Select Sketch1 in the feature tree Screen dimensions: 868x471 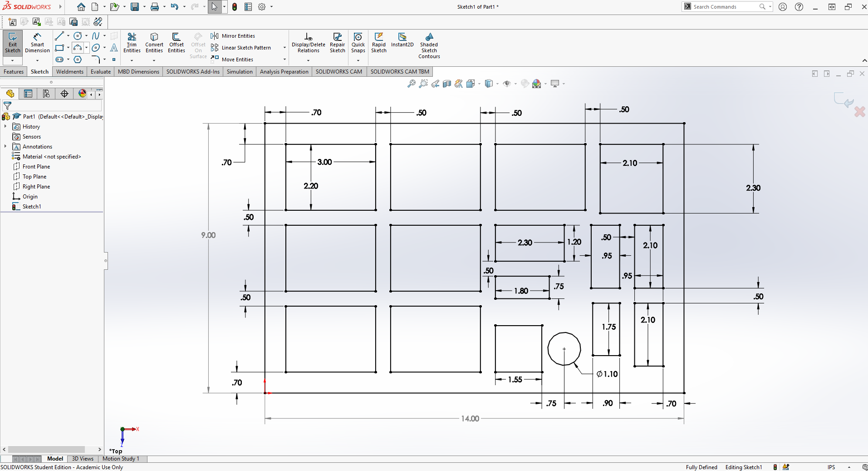pos(32,207)
